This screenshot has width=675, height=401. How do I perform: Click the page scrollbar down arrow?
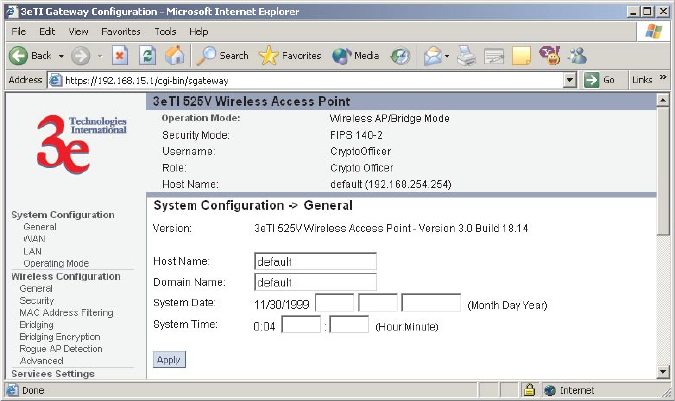tap(663, 372)
